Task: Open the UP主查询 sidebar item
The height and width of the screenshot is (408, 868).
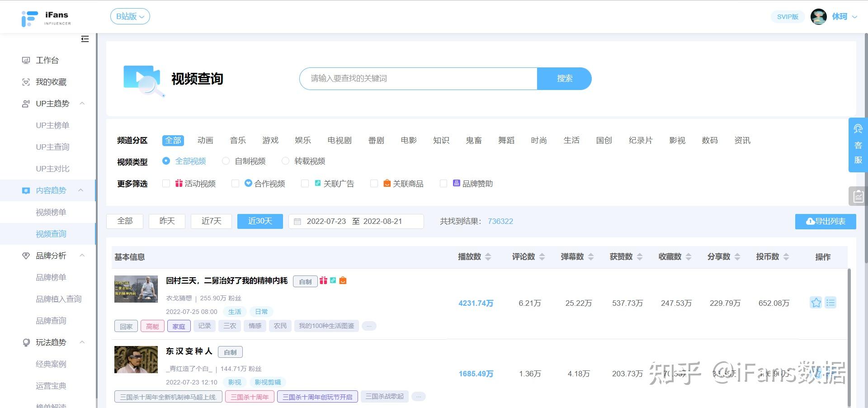Action: point(52,147)
